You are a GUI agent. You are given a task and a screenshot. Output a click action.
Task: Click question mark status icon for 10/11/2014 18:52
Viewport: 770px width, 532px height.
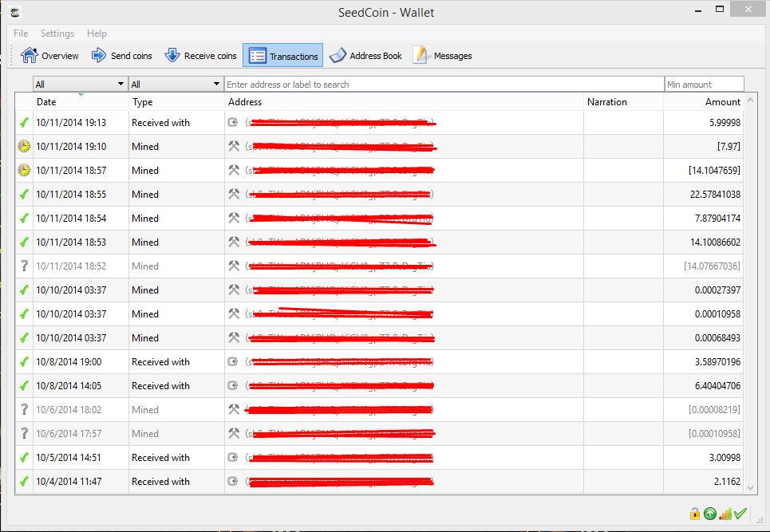pyautogui.click(x=24, y=266)
